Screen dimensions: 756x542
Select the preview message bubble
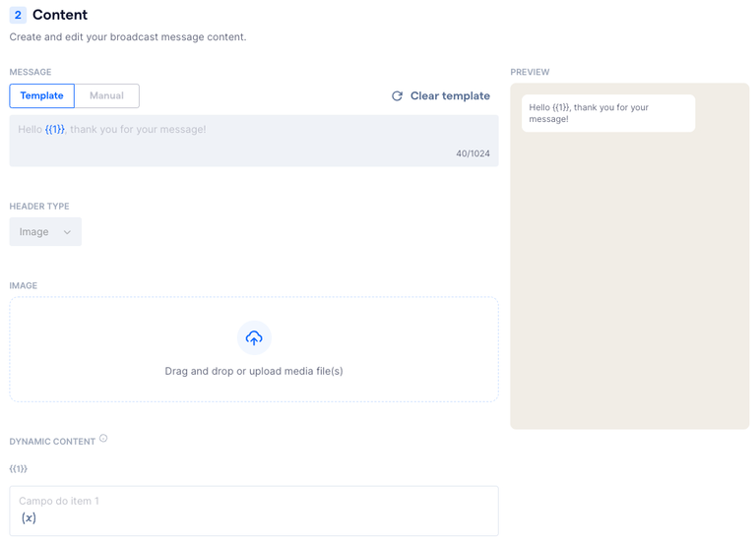click(607, 113)
